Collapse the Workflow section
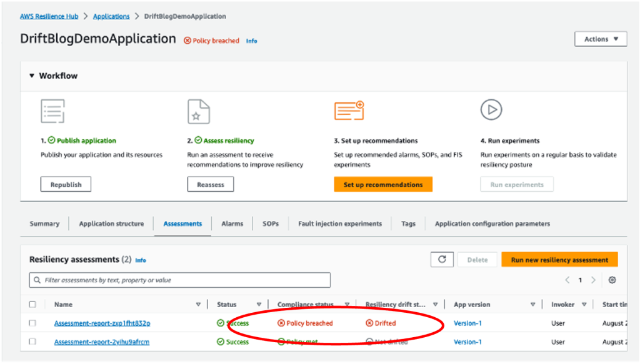 (x=32, y=76)
